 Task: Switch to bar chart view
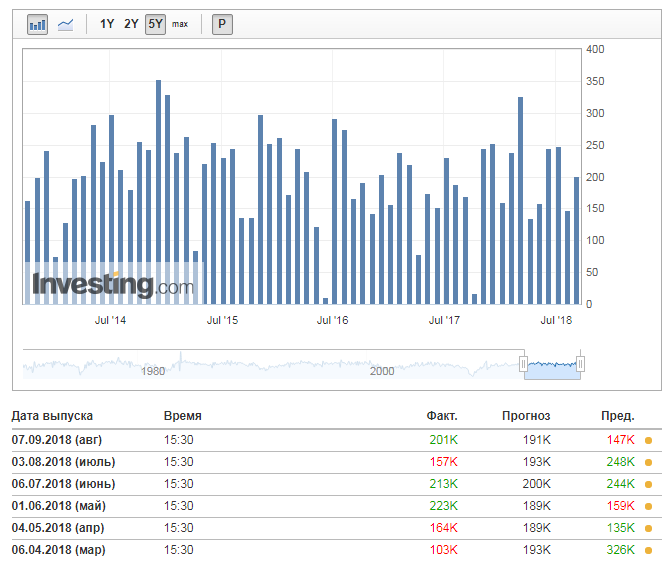coord(37,24)
